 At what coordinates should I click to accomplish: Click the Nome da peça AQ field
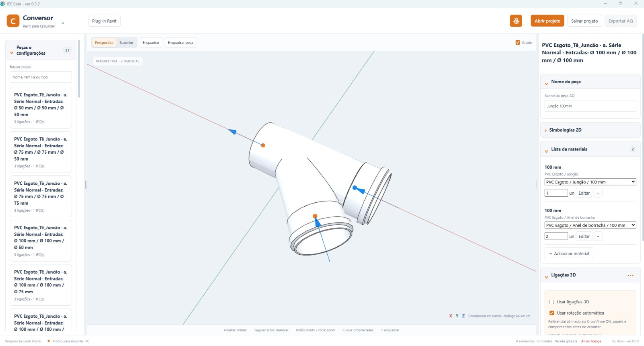[x=590, y=106]
